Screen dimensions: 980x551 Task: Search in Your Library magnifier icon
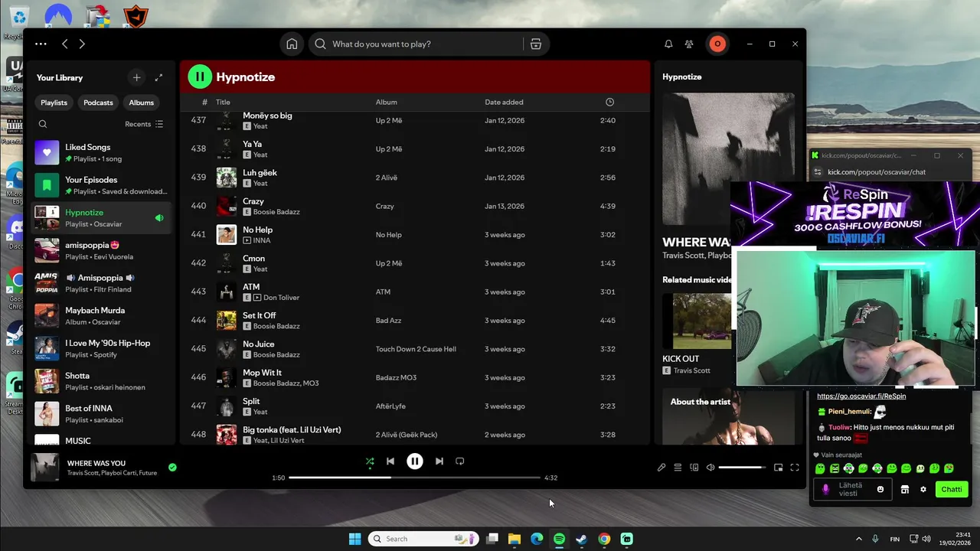coord(43,124)
